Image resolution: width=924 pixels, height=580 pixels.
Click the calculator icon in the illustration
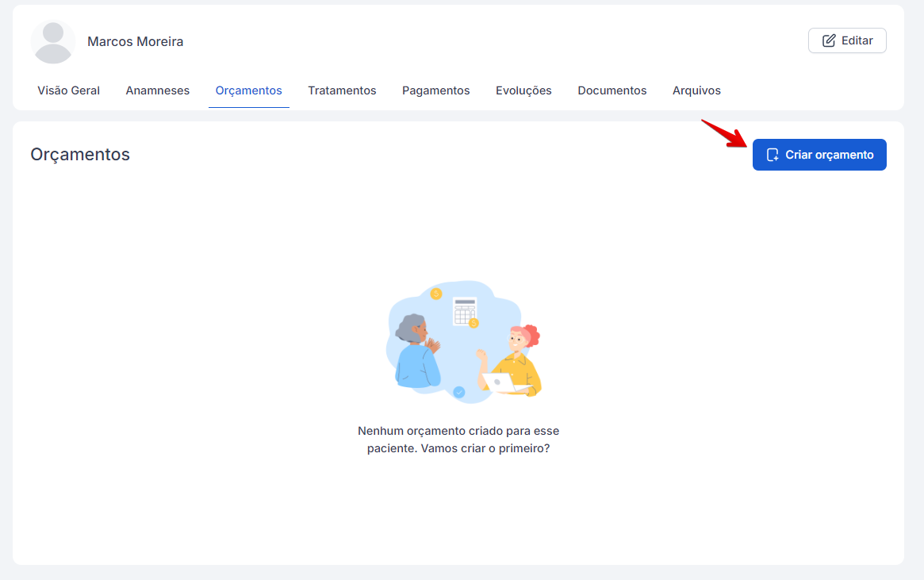pyautogui.click(x=465, y=311)
